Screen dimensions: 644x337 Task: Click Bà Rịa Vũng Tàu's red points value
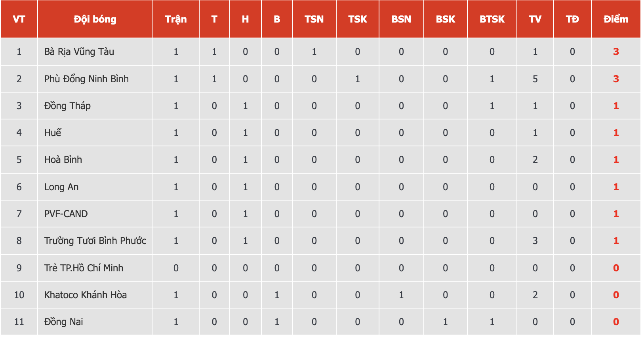click(616, 52)
